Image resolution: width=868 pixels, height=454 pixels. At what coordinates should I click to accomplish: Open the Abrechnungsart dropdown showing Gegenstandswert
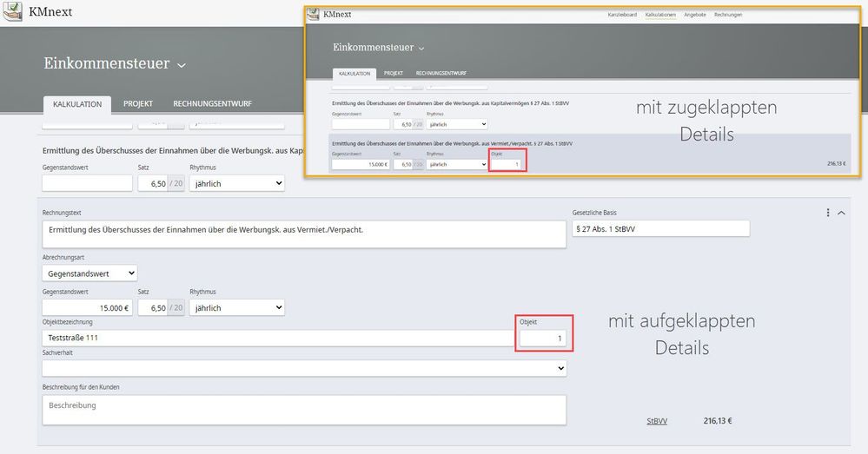(x=89, y=273)
